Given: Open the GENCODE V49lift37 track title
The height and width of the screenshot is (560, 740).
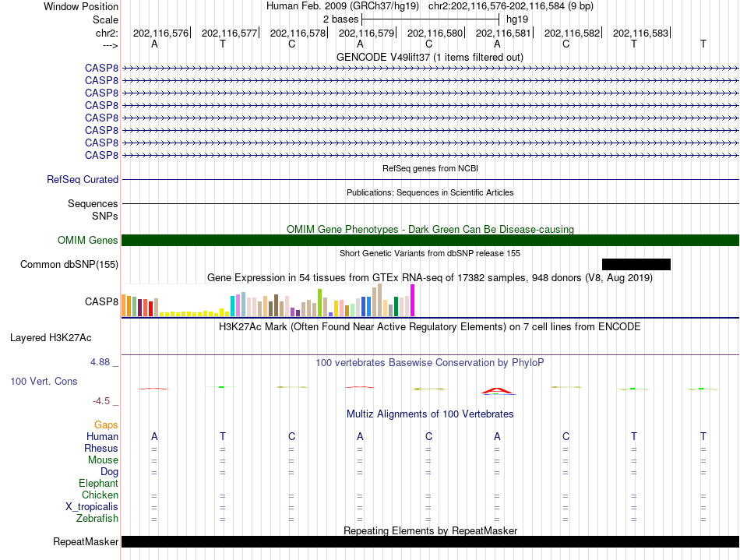Looking at the screenshot, I should click(x=429, y=57).
